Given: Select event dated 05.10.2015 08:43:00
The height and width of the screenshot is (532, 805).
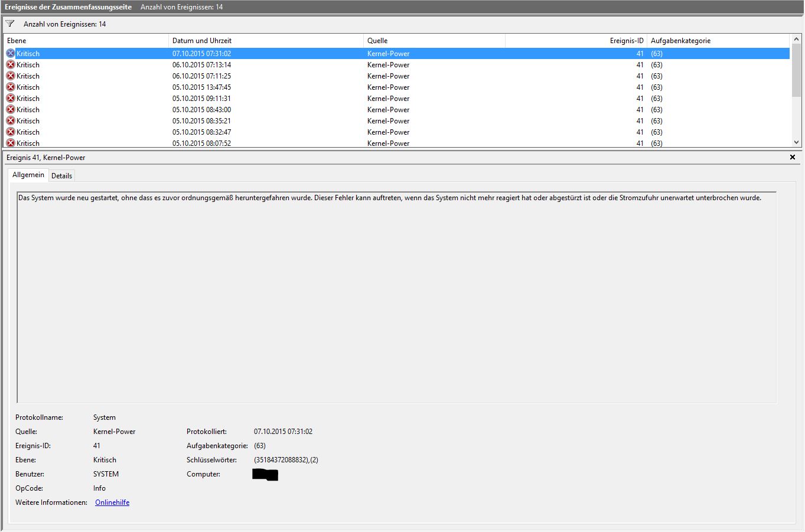Looking at the screenshot, I should click(x=397, y=109).
